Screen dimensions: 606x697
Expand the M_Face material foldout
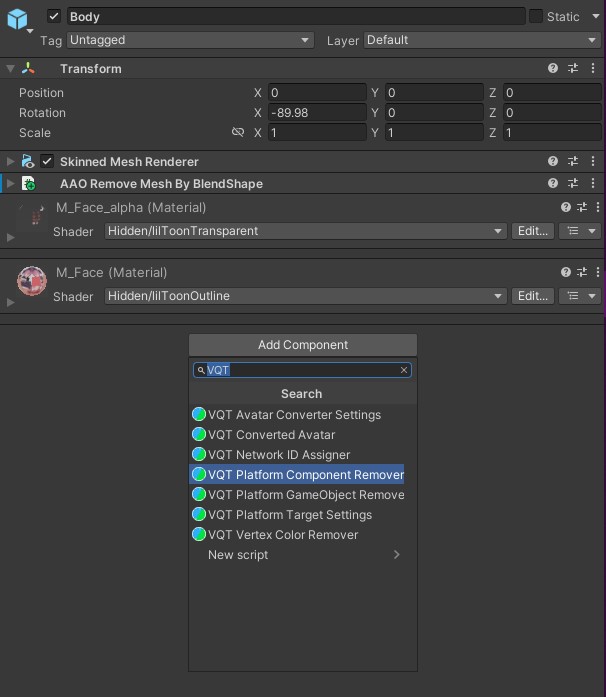tap(10, 302)
